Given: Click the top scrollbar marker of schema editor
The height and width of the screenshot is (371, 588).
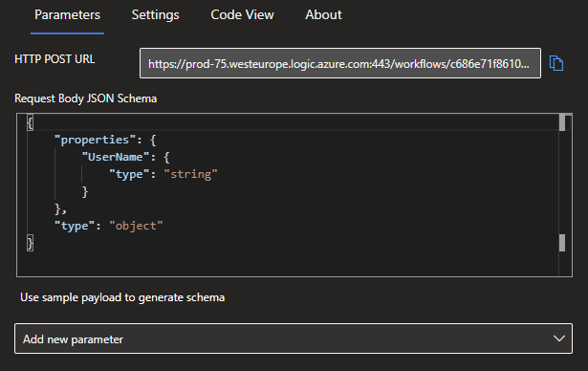Looking at the screenshot, I should coord(562,122).
